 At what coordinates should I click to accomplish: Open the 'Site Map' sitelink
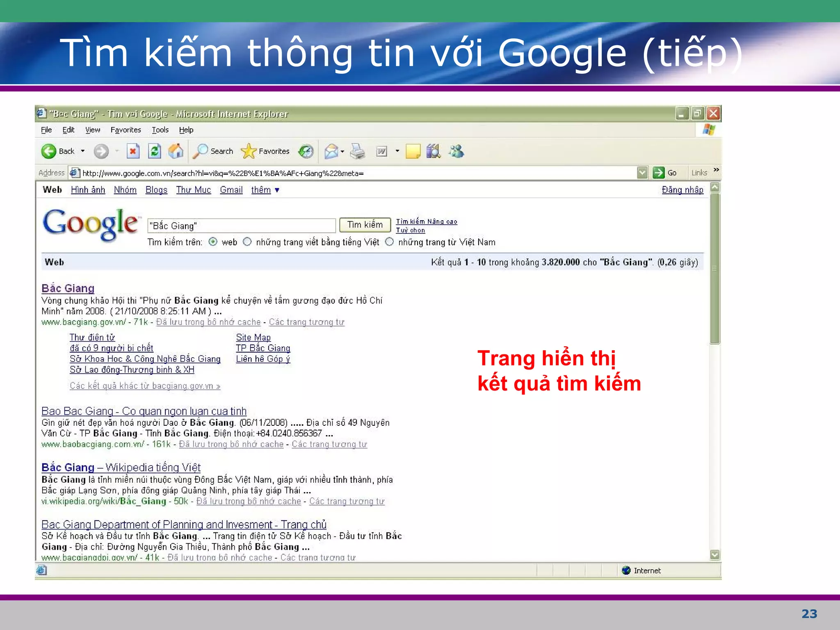click(253, 337)
